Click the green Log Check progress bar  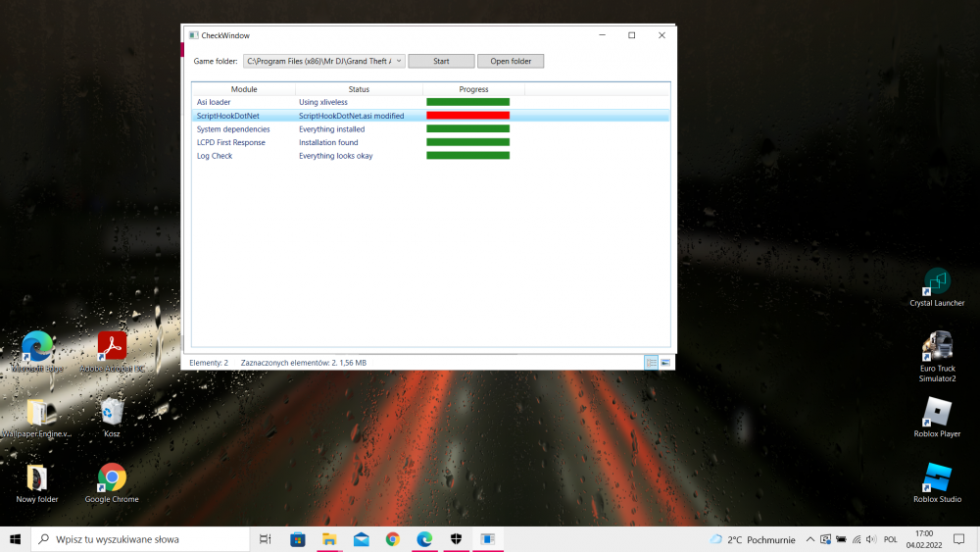point(468,156)
